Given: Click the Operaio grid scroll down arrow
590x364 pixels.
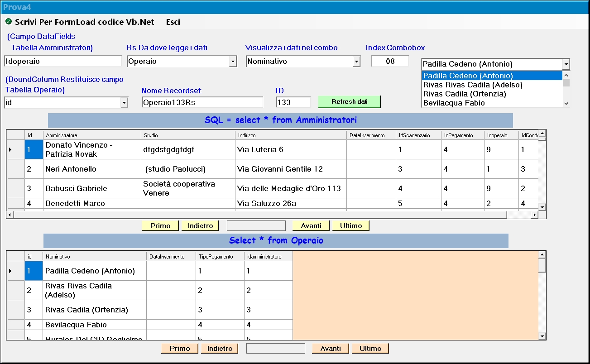Looking at the screenshot, I should point(542,336).
